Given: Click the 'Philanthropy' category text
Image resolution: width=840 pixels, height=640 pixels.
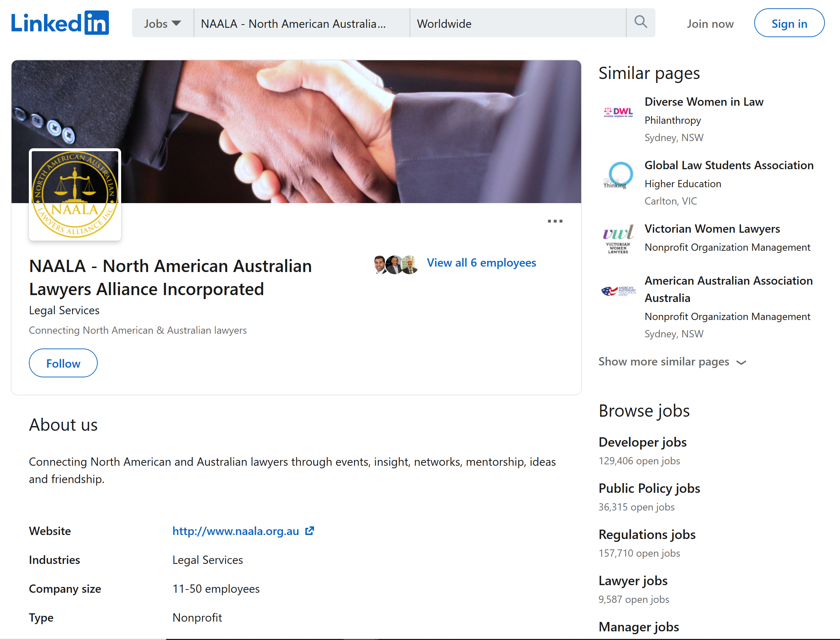Looking at the screenshot, I should click(x=672, y=120).
